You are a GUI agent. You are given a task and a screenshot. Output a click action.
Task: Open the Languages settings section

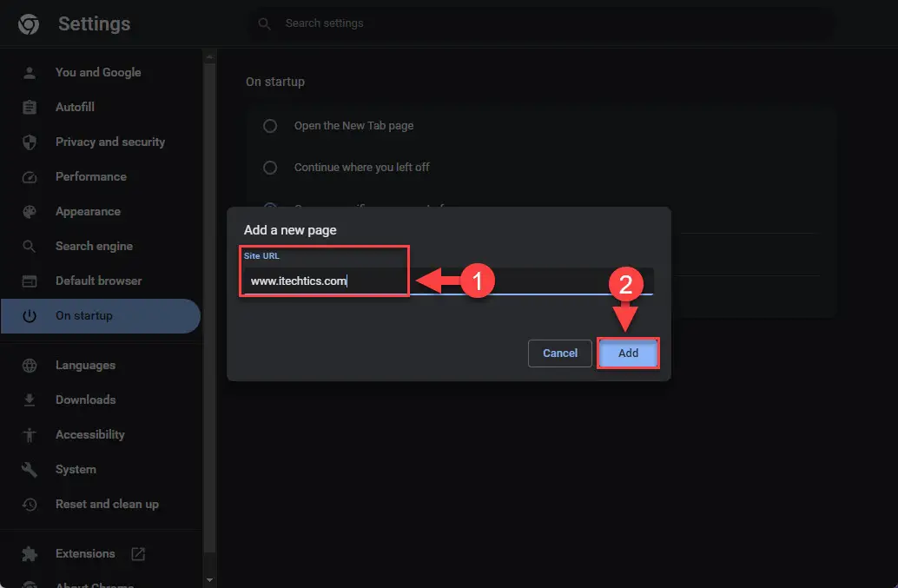coord(100,366)
